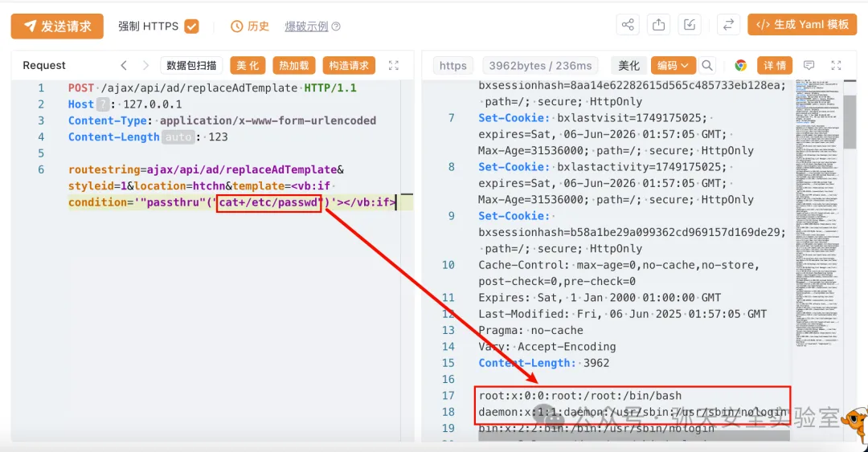Click the Request panel 美化 button
868x452 pixels.
pyautogui.click(x=248, y=65)
